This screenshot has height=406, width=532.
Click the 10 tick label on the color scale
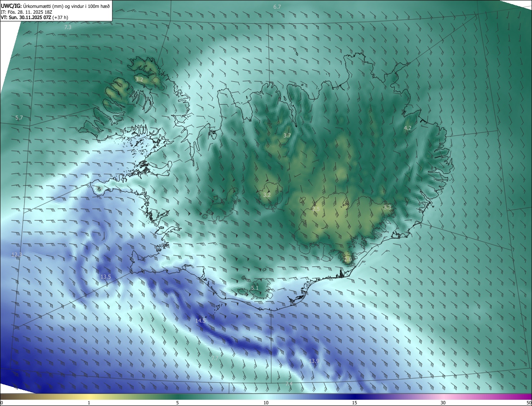coord(266,403)
